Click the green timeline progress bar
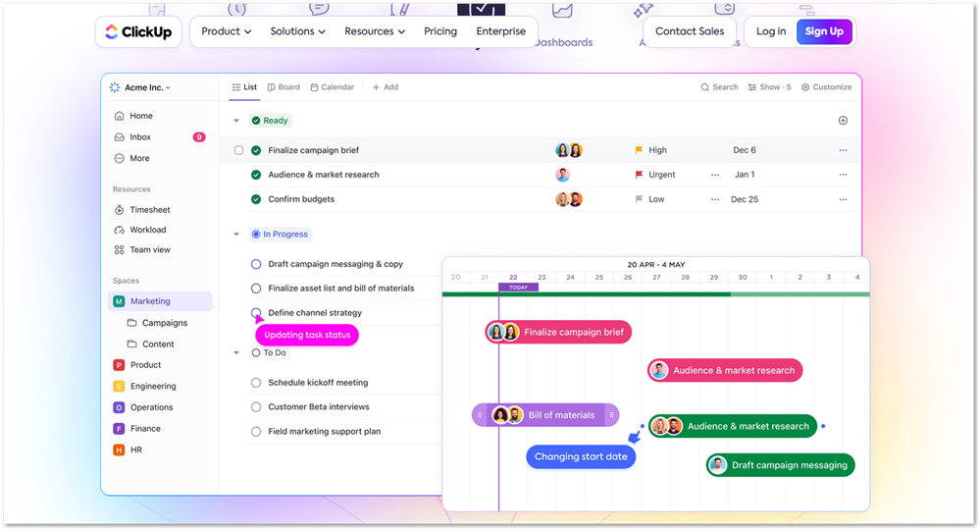 click(655, 294)
